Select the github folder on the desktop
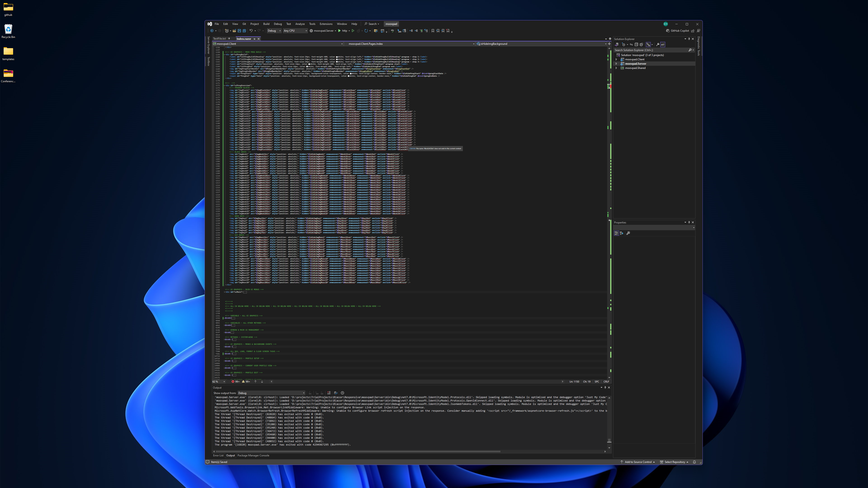 click(8, 9)
